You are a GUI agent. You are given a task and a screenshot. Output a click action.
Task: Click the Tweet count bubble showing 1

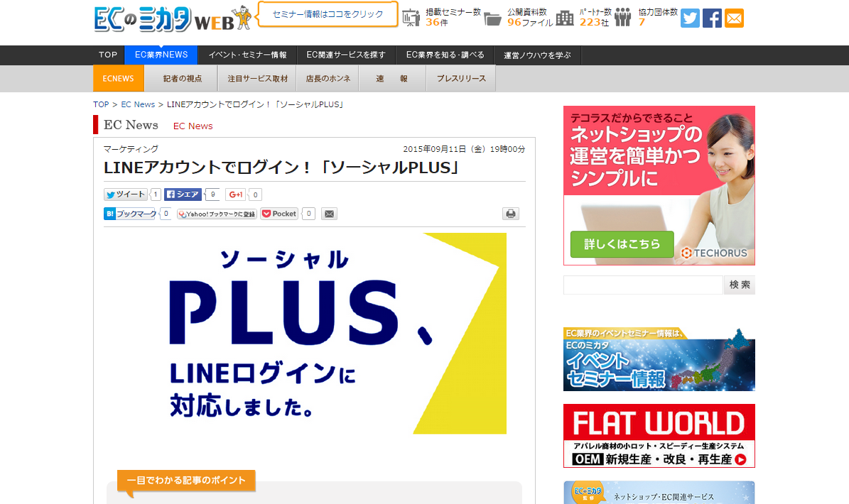156,194
